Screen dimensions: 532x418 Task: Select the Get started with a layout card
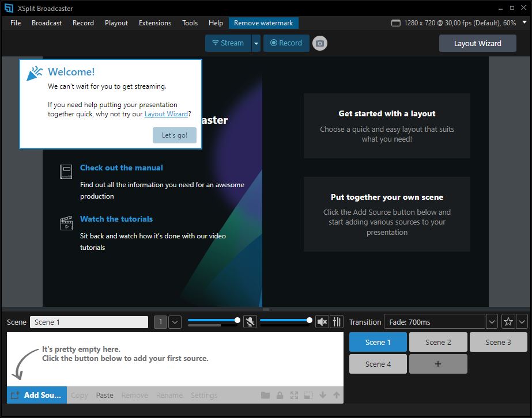(387, 126)
